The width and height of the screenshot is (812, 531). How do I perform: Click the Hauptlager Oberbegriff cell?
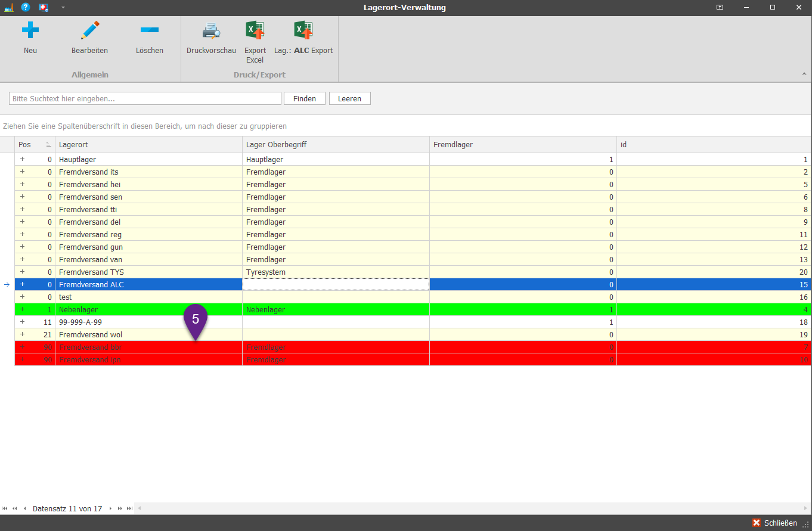click(x=336, y=160)
